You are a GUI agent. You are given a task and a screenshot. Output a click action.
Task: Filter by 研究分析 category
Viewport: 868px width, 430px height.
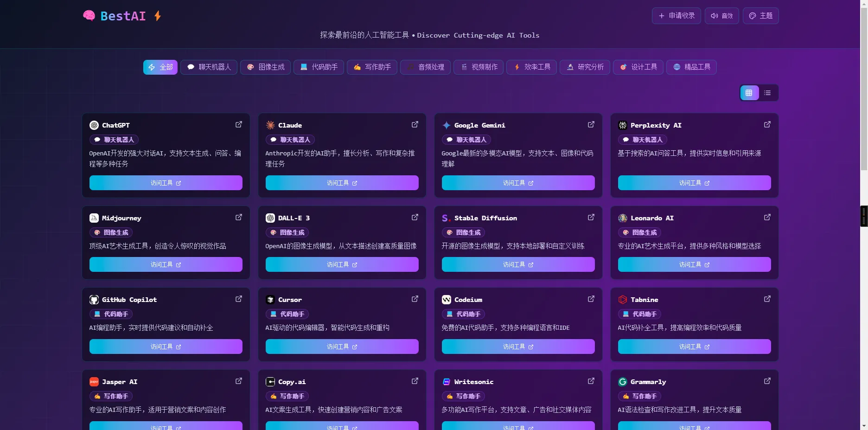[x=585, y=67]
